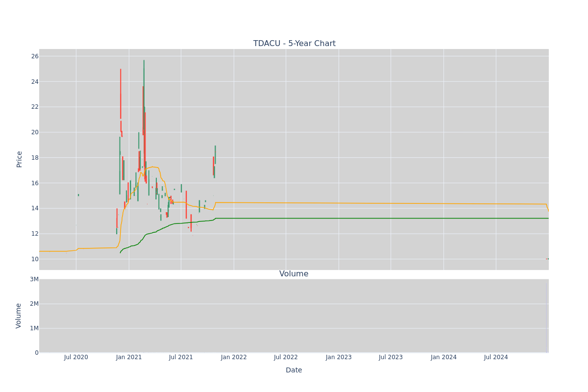Image resolution: width=588 pixels, height=392 pixels.
Task: Click the flat green moving average line
Action: [382, 219]
